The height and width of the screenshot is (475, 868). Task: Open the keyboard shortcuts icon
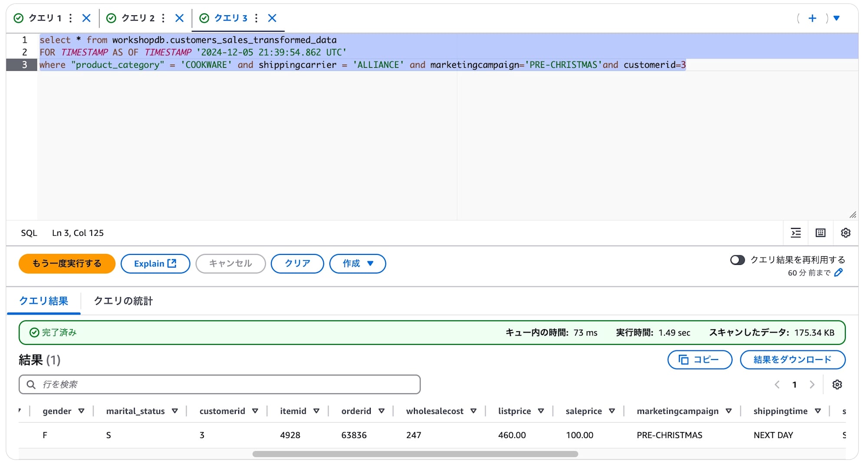click(x=821, y=233)
